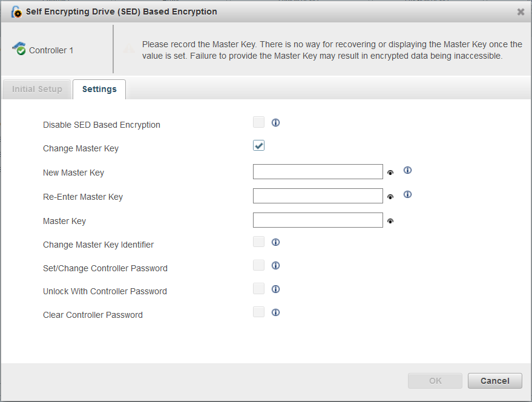Click inside the Master Key input field
The image size is (532, 402).
pyautogui.click(x=317, y=220)
